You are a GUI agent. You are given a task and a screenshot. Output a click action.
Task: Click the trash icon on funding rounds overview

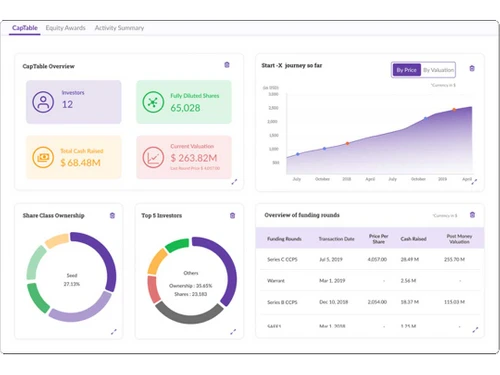click(472, 215)
